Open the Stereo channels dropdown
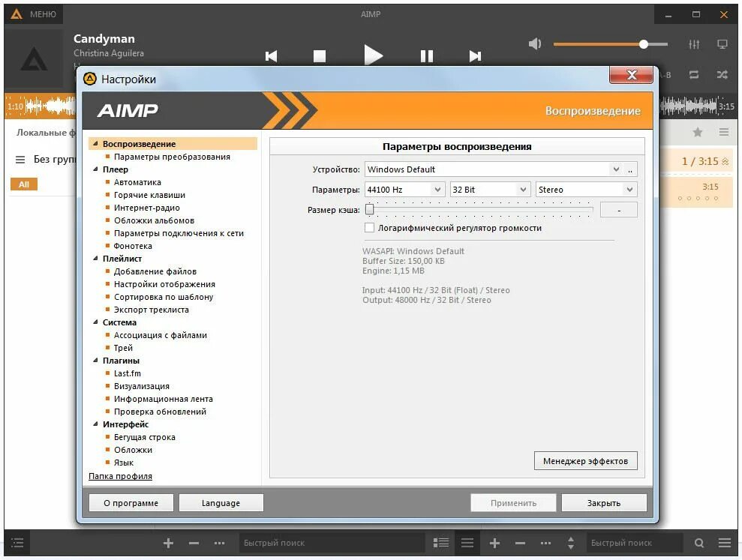The width and height of the screenshot is (742, 560). pyautogui.click(x=586, y=190)
